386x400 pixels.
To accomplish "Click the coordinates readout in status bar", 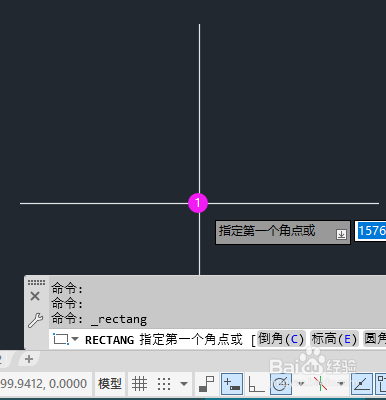I will click(x=44, y=384).
